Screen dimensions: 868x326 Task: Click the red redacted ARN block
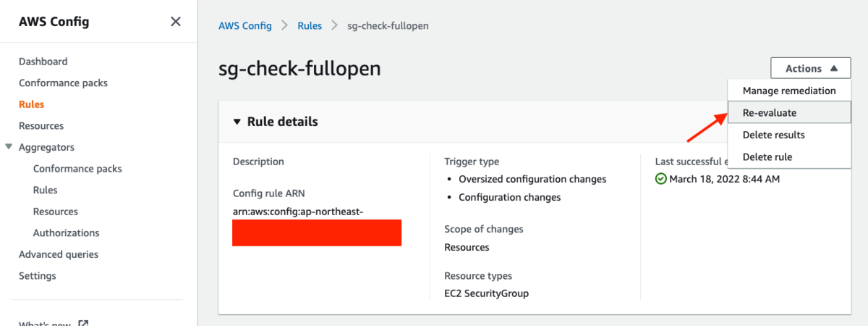point(317,233)
